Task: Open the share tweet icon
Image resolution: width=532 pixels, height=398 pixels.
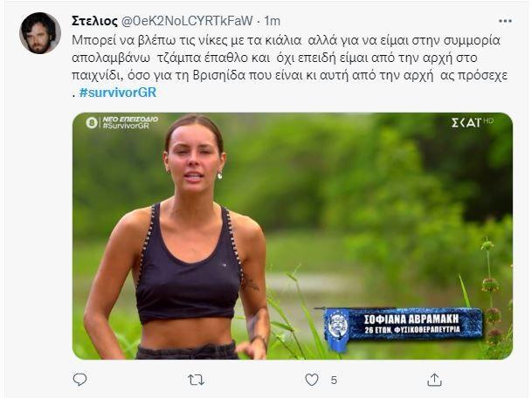Action: click(x=434, y=380)
